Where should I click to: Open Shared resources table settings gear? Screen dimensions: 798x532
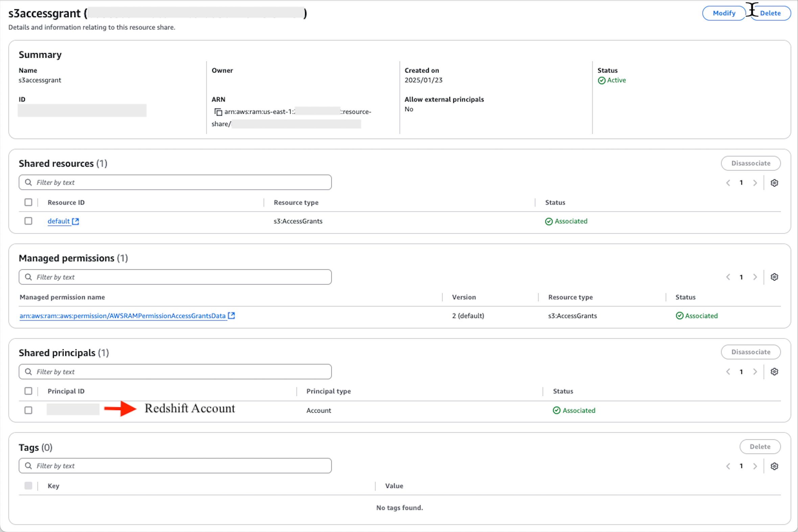coord(774,183)
